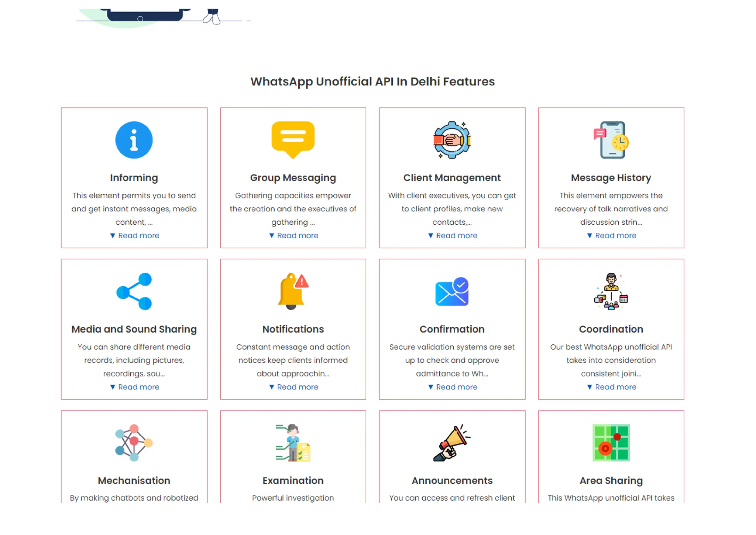756x535 pixels.
Task: Click the blue share icon for Media Sharing
Action: [134, 292]
